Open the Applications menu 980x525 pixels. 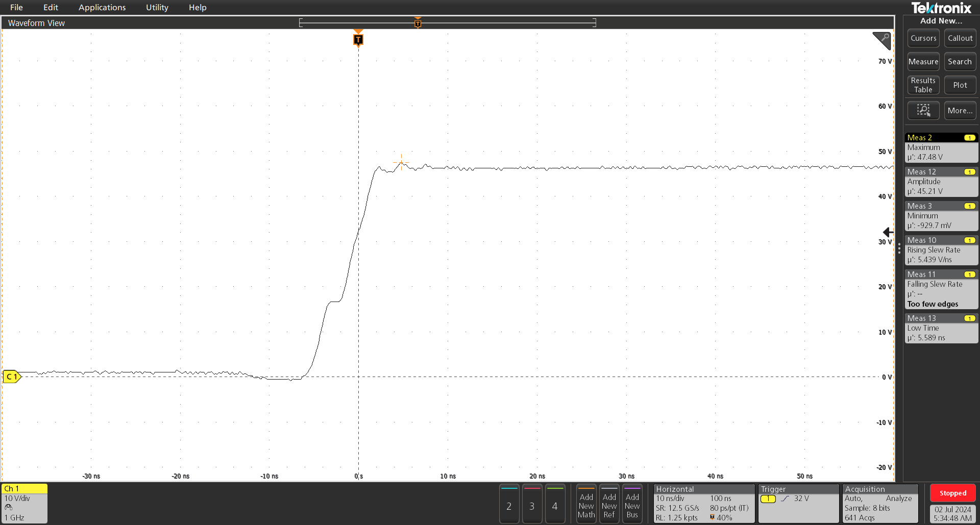tap(102, 7)
